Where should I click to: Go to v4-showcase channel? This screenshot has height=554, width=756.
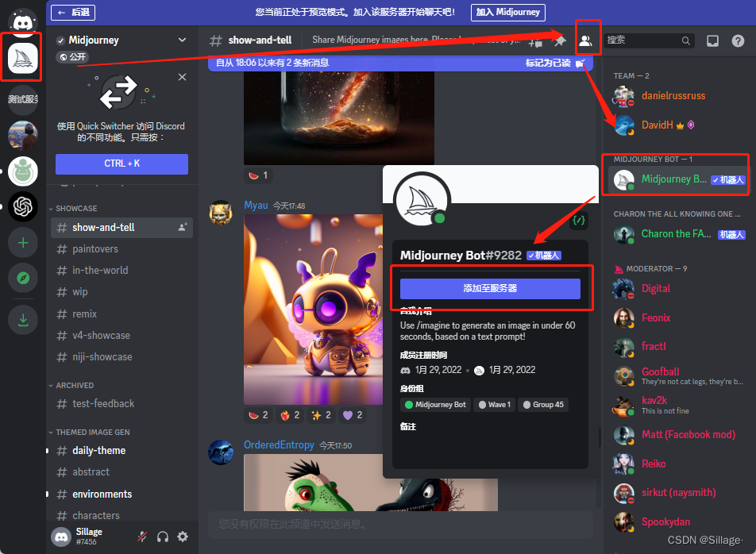click(121, 335)
